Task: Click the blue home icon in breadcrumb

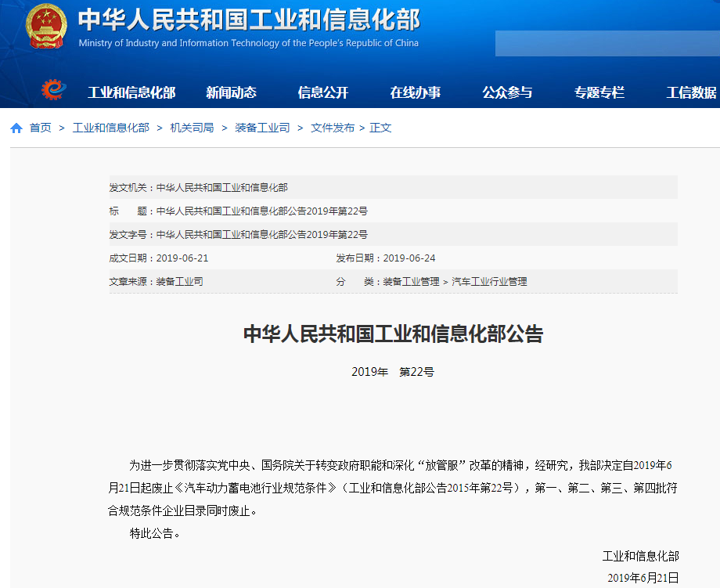Action: pos(16,128)
